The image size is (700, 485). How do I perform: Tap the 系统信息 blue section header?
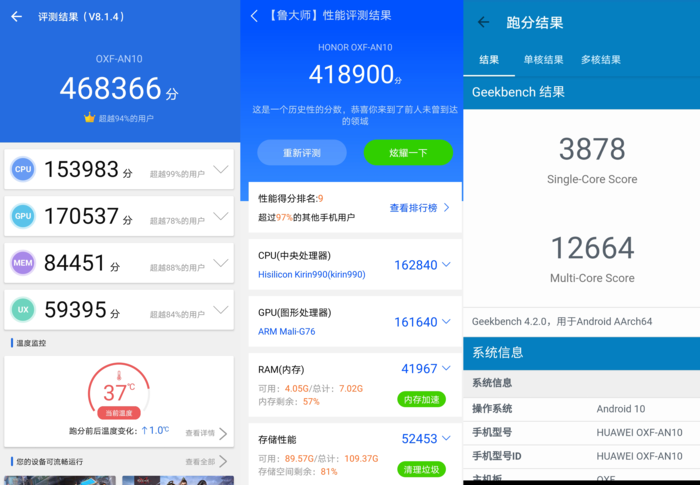pyautogui.click(x=582, y=353)
